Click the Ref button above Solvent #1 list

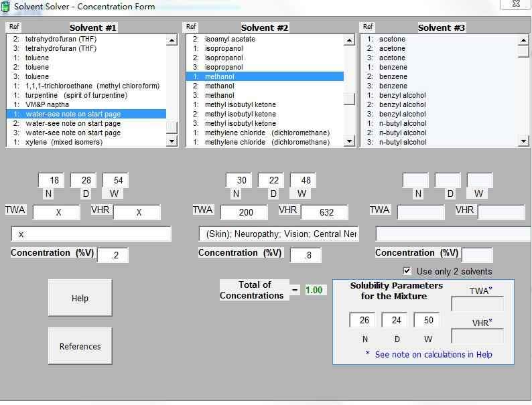tap(14, 27)
